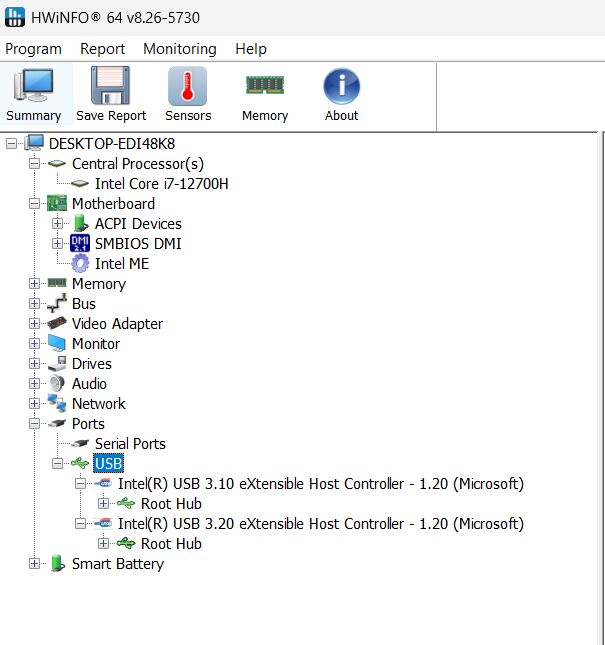Collapse the Motherboard node

[x=35, y=204]
